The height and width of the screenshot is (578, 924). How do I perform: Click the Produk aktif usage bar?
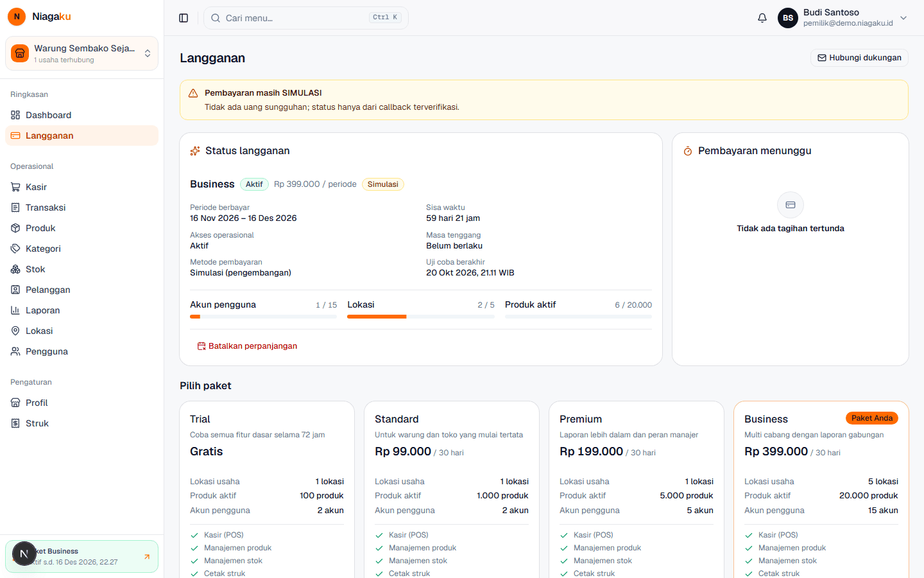pos(578,317)
